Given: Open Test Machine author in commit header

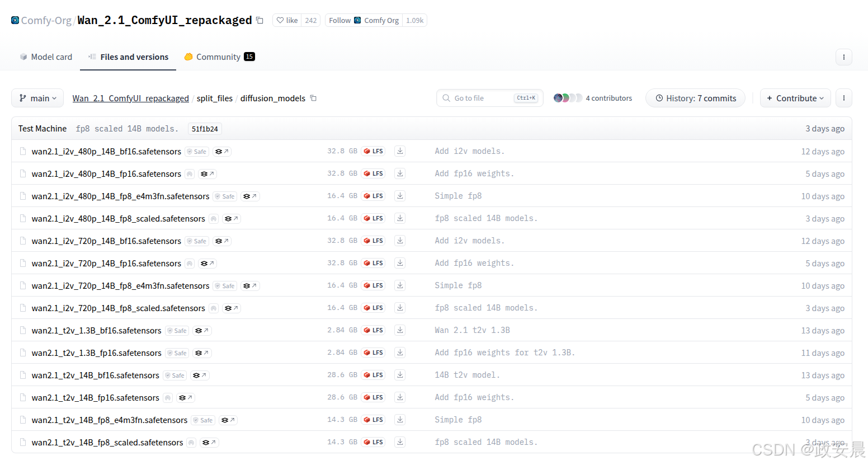Looking at the screenshot, I should 43,128.
